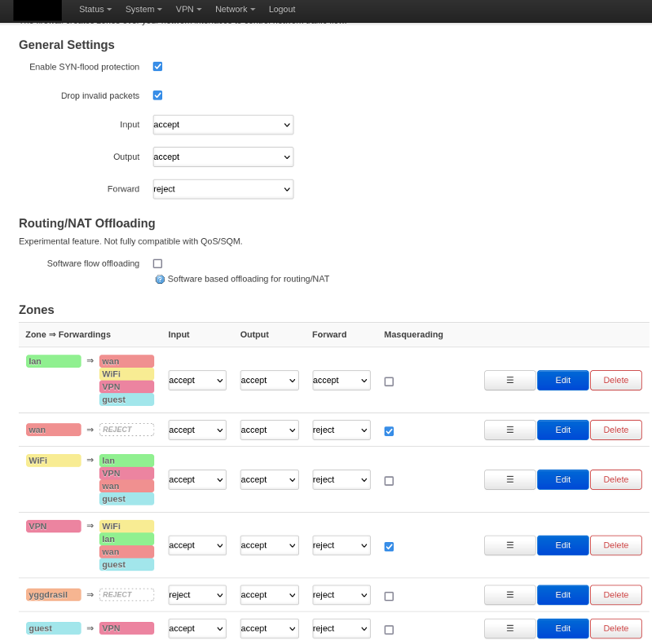This screenshot has width=652, height=644.
Task: Click the black logo in the top bar
Action: click(37, 10)
